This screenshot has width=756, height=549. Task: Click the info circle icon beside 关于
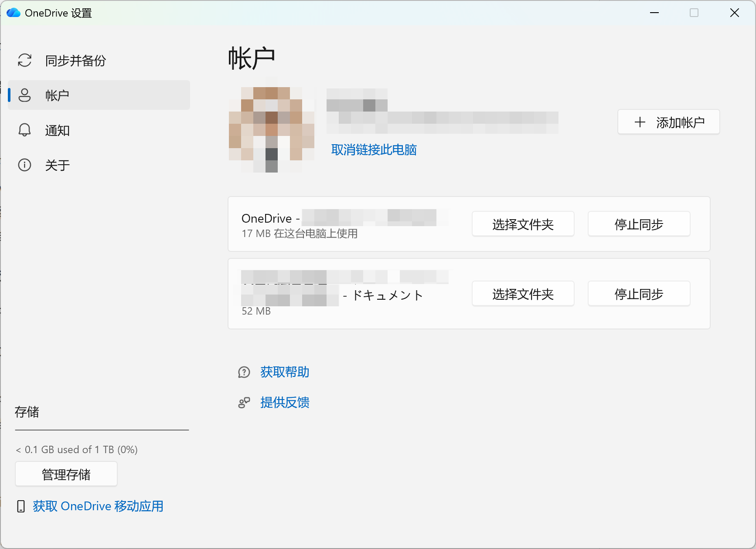pos(24,165)
